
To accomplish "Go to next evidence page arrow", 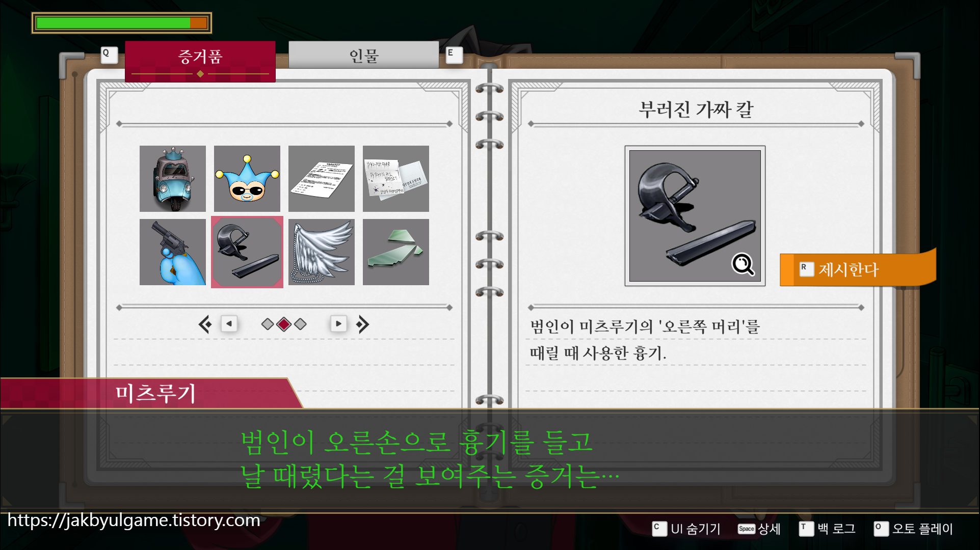I will (x=338, y=324).
